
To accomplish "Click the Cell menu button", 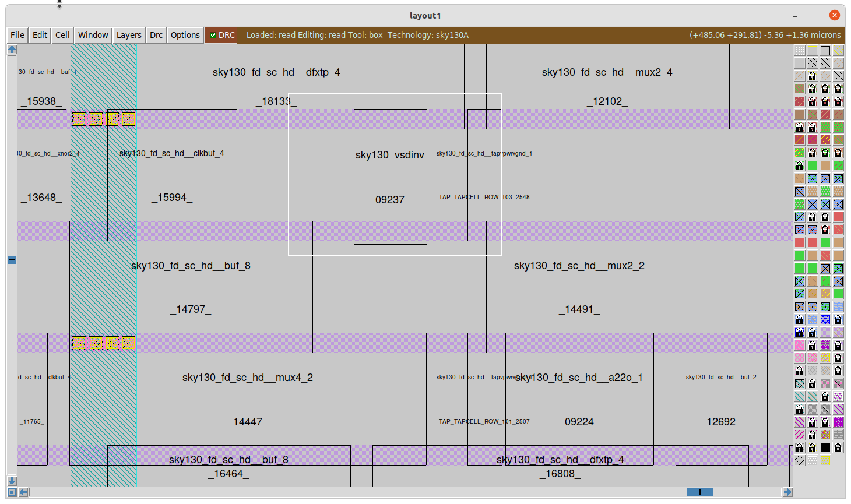I will pos(62,35).
